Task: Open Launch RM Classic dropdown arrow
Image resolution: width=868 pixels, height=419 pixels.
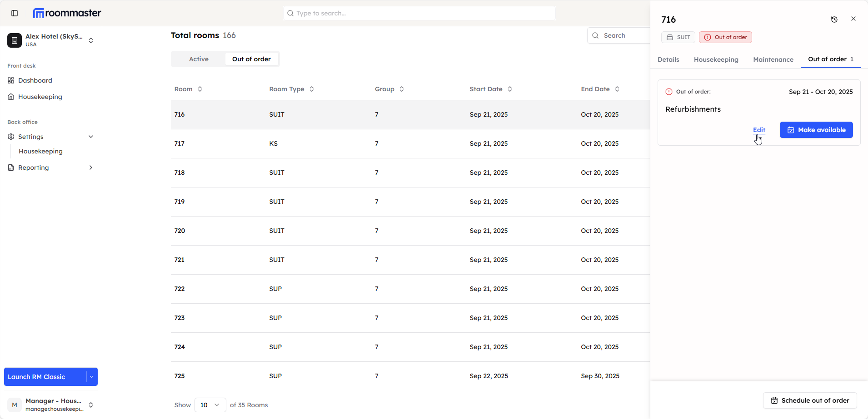Action: [91, 377]
